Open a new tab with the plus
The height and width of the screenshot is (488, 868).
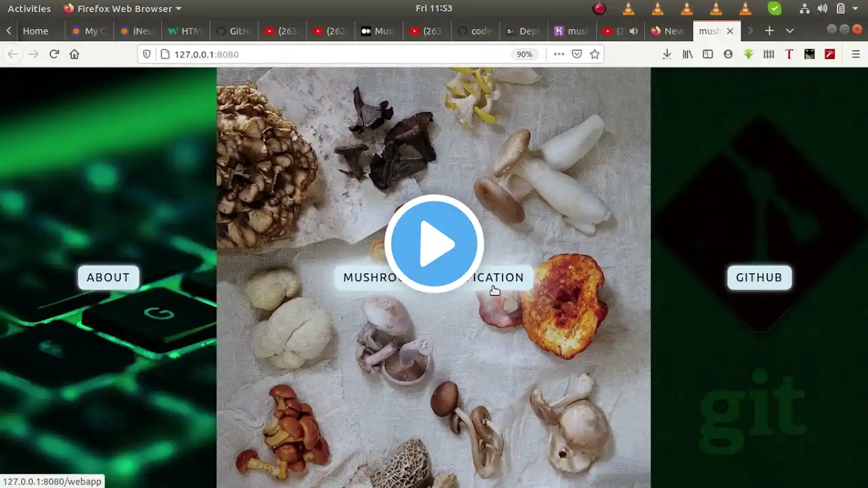769,31
